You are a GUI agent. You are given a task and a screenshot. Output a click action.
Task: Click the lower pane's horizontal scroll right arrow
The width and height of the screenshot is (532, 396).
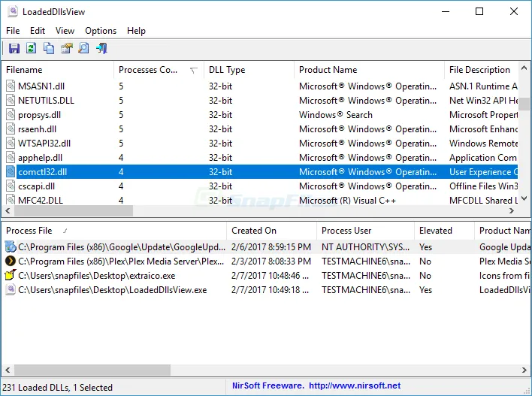[524, 370]
